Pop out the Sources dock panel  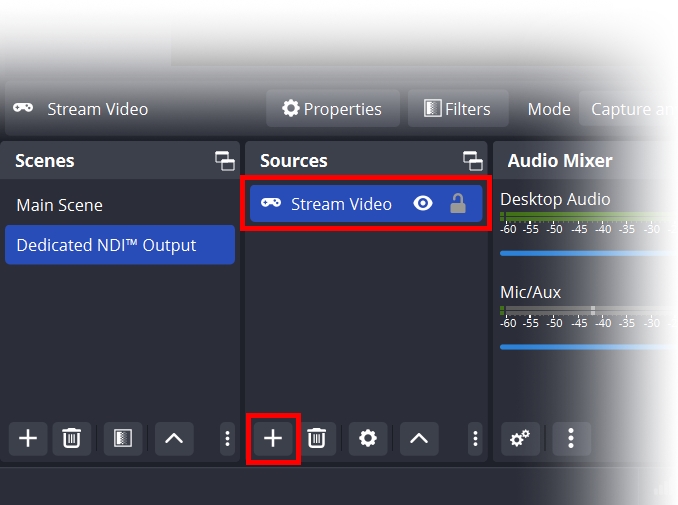[472, 161]
